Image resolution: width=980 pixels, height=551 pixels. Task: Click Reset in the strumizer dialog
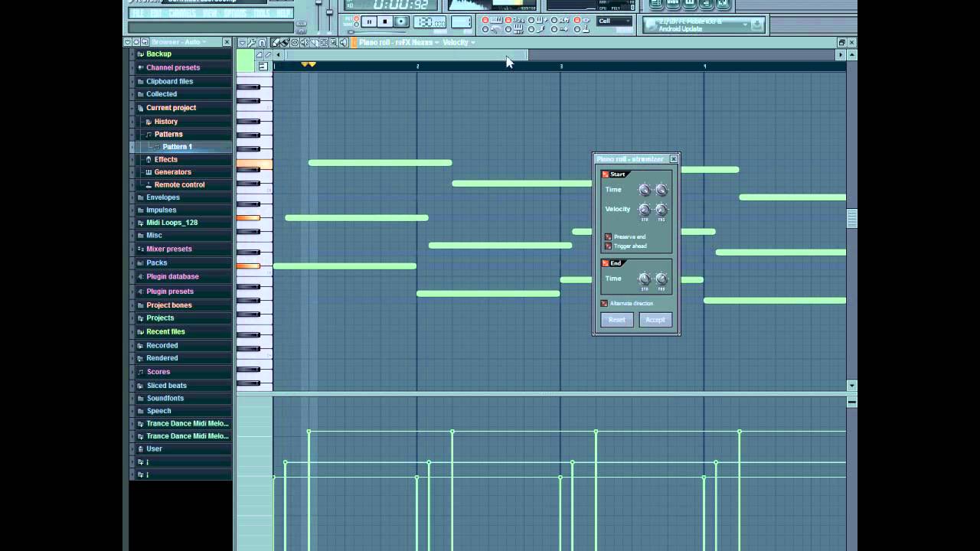[x=617, y=320]
